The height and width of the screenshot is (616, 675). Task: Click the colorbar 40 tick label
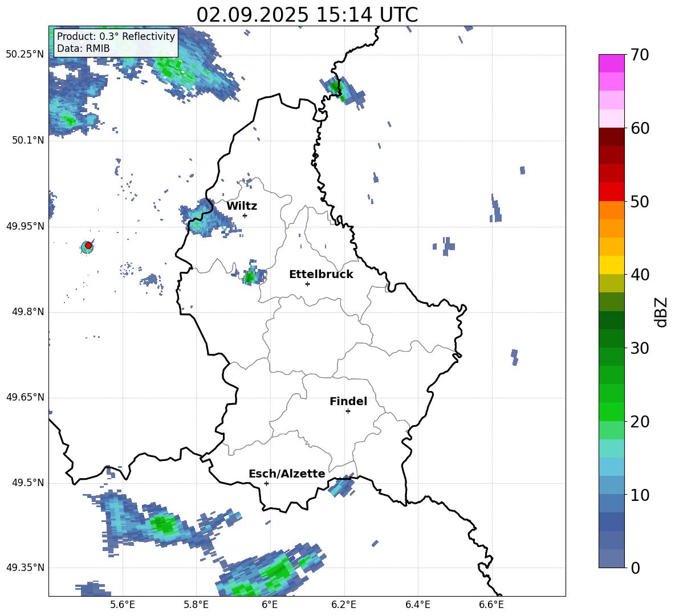click(640, 275)
